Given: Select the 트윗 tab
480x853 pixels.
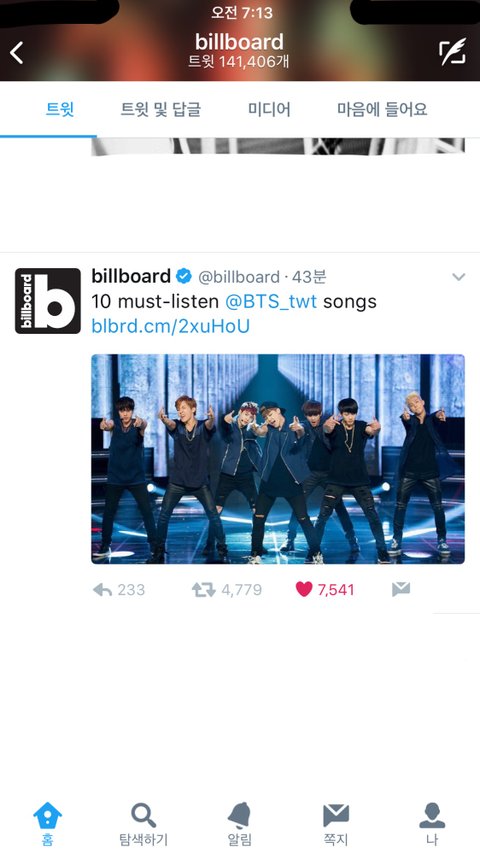Looking at the screenshot, I should tap(60, 110).
